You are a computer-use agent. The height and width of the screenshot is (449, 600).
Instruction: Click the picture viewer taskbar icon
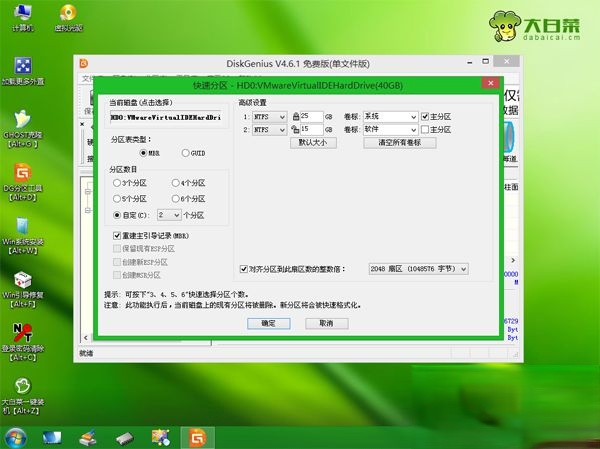(x=161, y=438)
